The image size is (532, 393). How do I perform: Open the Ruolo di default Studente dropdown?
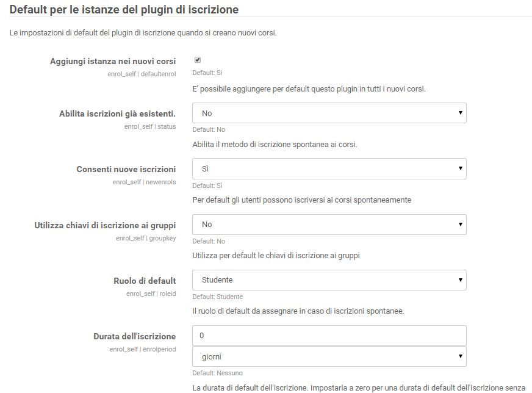pos(329,280)
